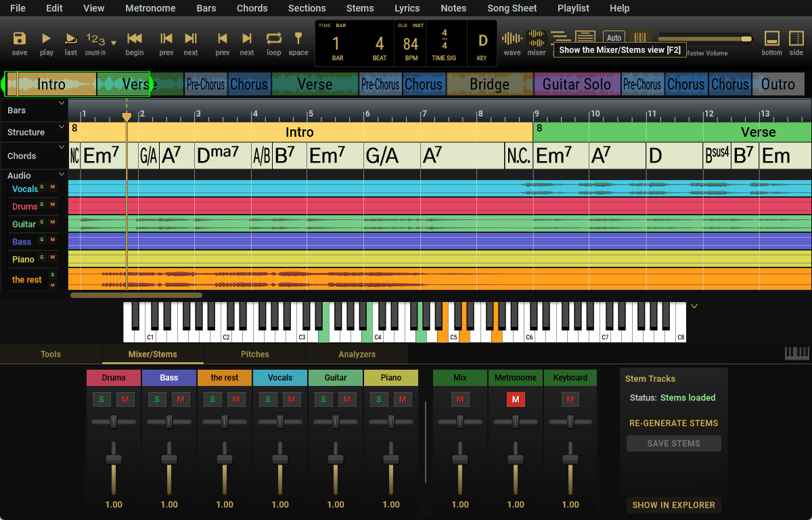Open the Metronome menu
The width and height of the screenshot is (812, 520).
(x=150, y=8)
